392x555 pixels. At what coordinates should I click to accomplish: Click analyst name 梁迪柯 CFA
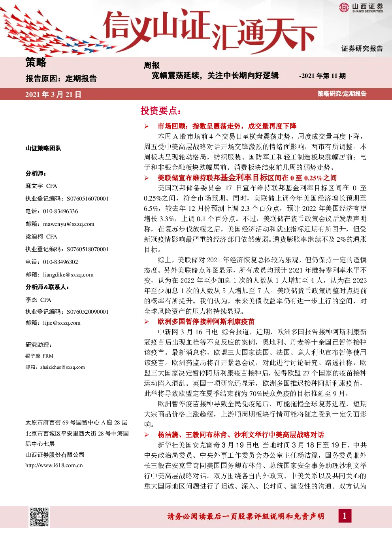tap(41, 237)
